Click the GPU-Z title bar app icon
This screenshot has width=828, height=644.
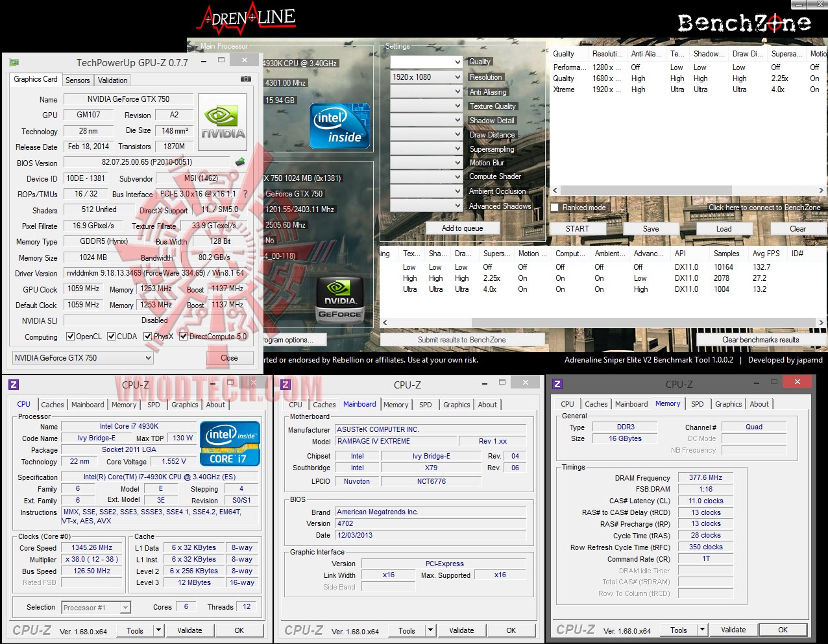(14, 62)
